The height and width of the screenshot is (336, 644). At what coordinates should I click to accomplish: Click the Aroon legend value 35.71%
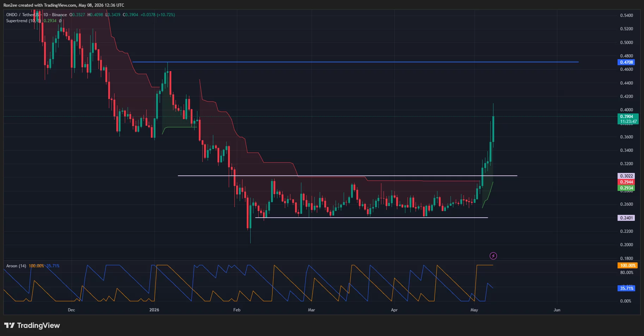pos(53,266)
